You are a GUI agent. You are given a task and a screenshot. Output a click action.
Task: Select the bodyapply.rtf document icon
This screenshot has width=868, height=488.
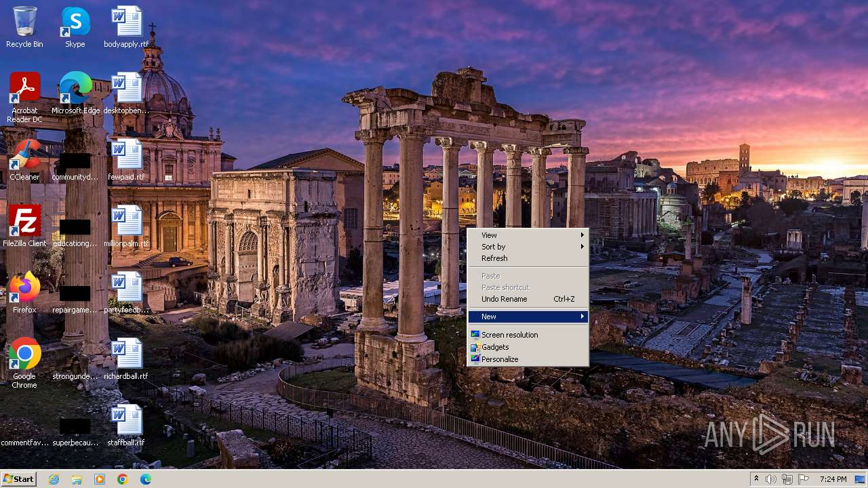[x=126, y=28]
